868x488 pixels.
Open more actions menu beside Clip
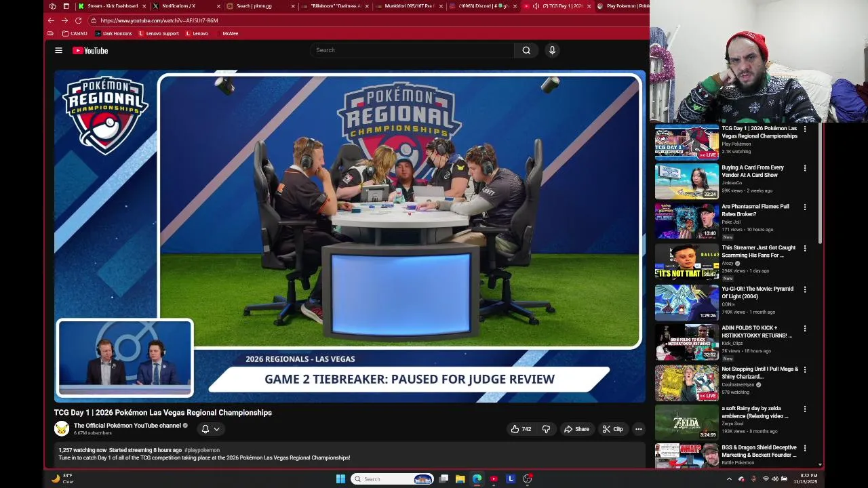tap(638, 429)
